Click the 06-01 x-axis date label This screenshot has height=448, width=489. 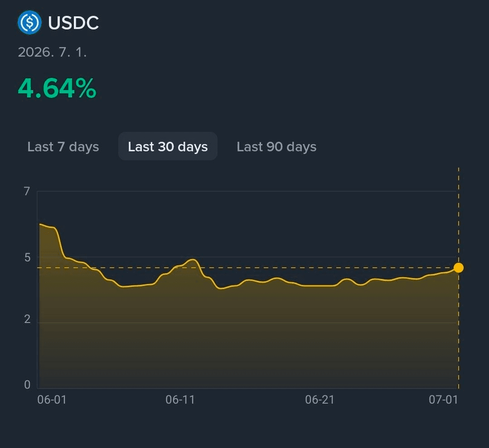point(52,400)
